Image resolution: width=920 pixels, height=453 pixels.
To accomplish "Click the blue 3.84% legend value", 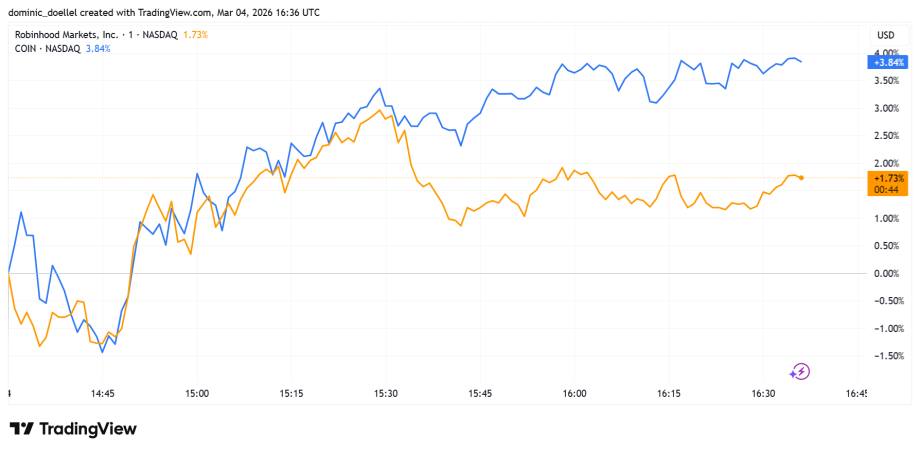I will tap(98, 48).
